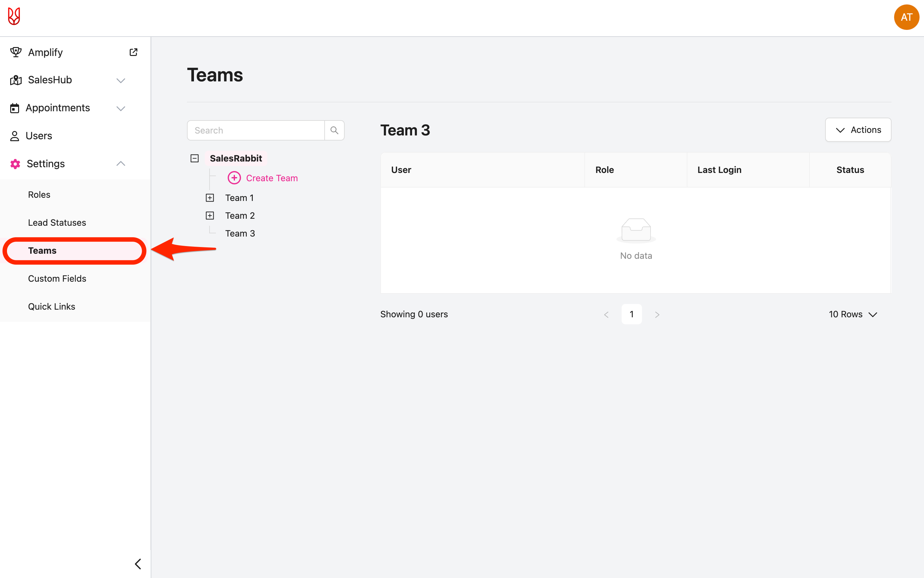This screenshot has width=924, height=578.
Task: Open the Custom Fields settings page
Action: point(57,279)
